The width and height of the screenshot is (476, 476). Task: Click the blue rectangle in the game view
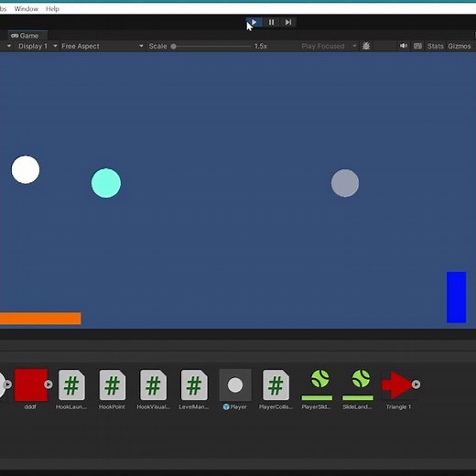[457, 297]
